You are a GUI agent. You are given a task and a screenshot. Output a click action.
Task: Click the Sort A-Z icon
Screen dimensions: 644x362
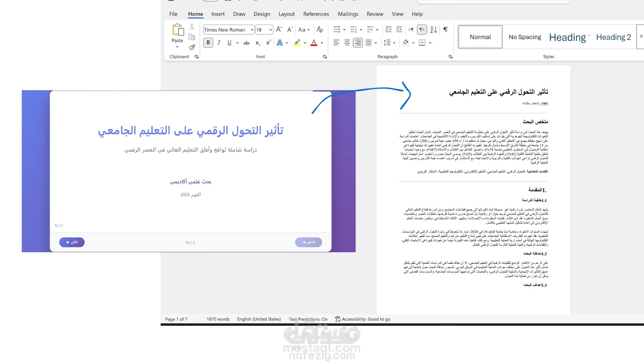[433, 29]
